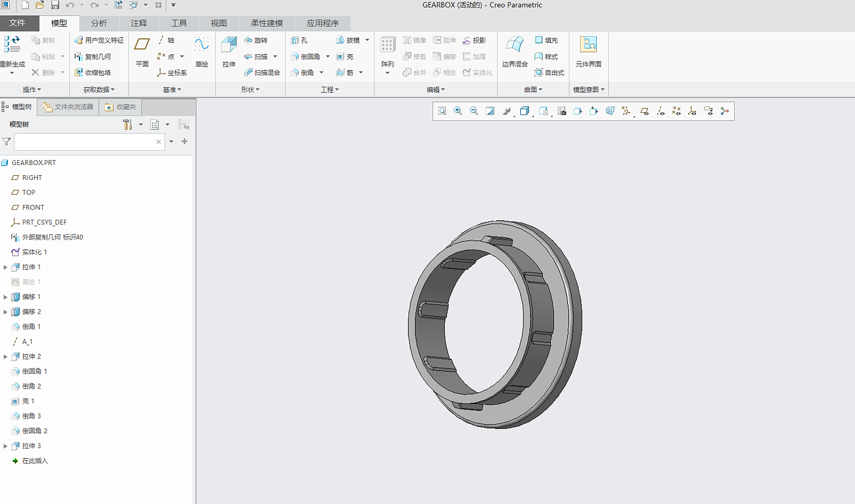Screen dimensions: 855x504
Task: Click the Refit zoom icon in view toolbar
Action: [442, 111]
